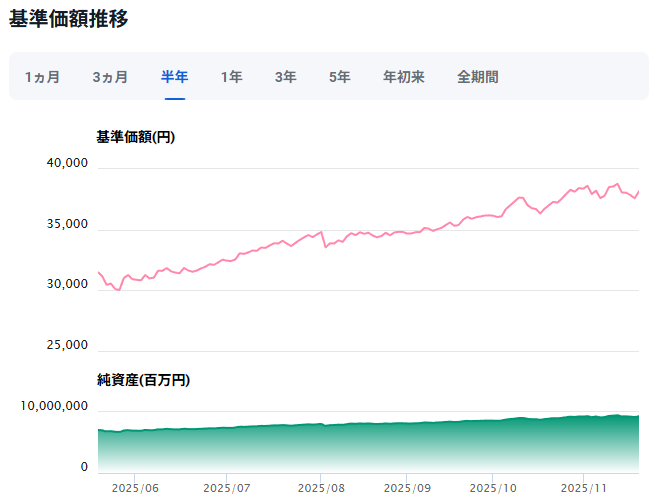Select the 年初来 tab
Viewport: 657px width, 499px height.
tap(403, 77)
